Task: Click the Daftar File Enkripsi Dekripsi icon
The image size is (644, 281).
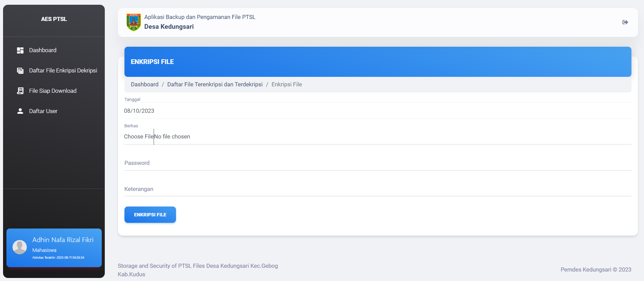Action: click(x=20, y=71)
